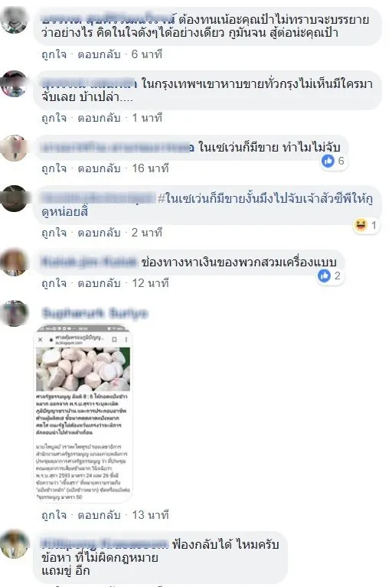This screenshot has height=587, width=392.
Task: Click the 12 นาที timestamp link
Action: 150,283
